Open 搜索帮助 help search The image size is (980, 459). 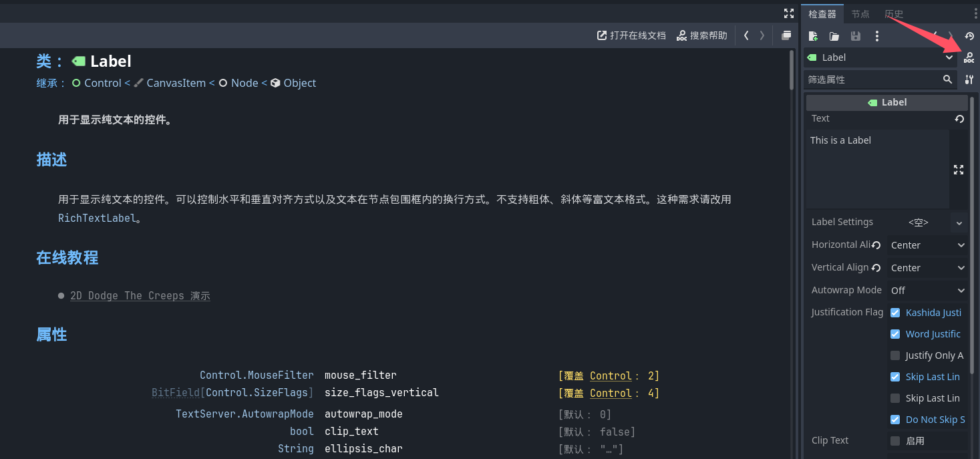(701, 35)
